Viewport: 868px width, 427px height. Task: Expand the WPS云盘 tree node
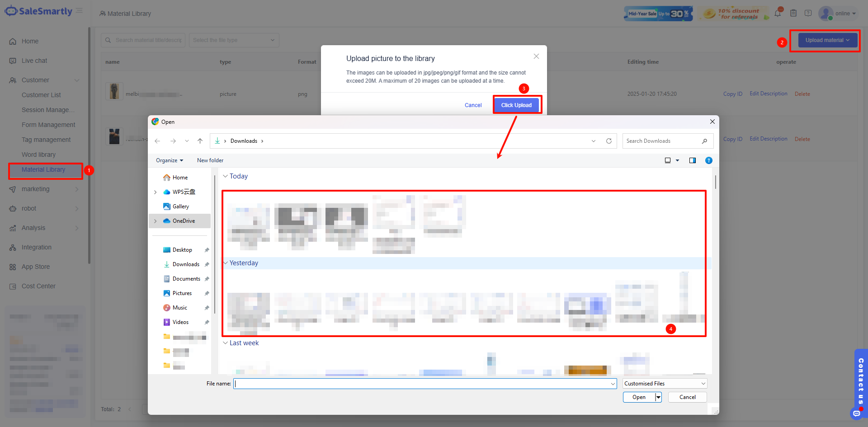156,192
